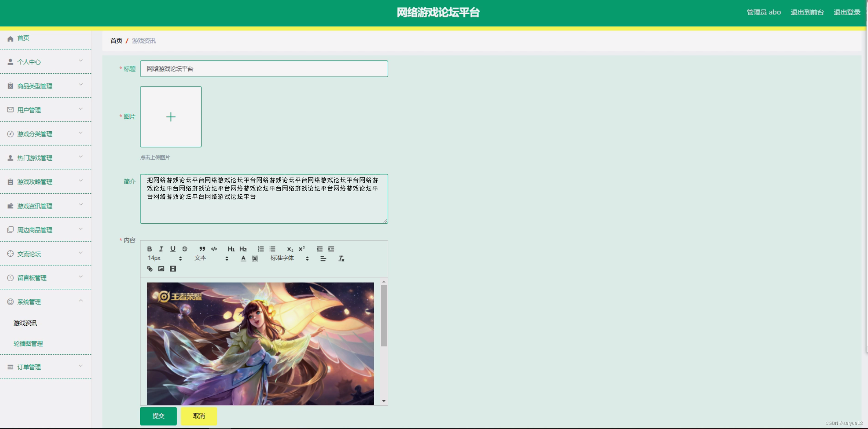Insert a hyperlink via the link icon
This screenshot has height=429, width=868.
[149, 269]
